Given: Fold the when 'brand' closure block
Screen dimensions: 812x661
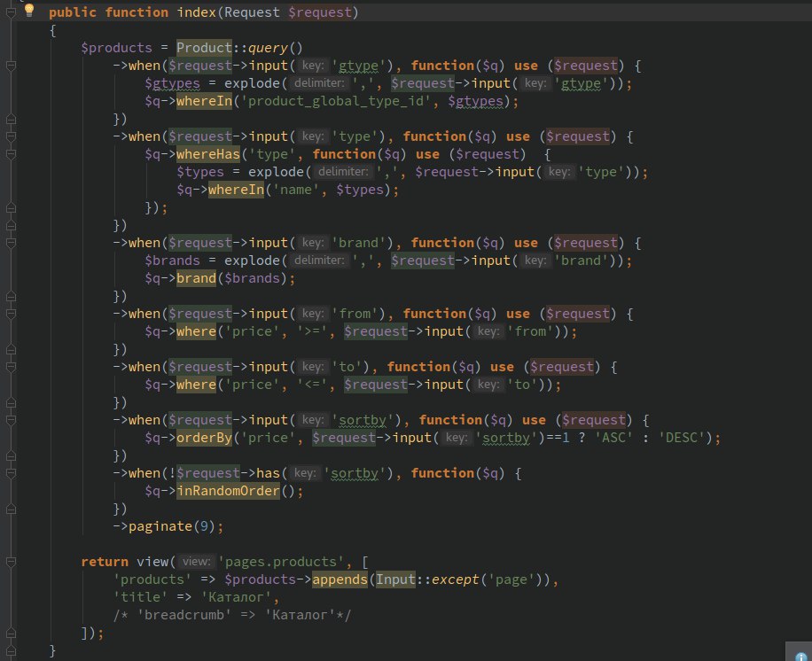Looking at the screenshot, I should [11, 243].
